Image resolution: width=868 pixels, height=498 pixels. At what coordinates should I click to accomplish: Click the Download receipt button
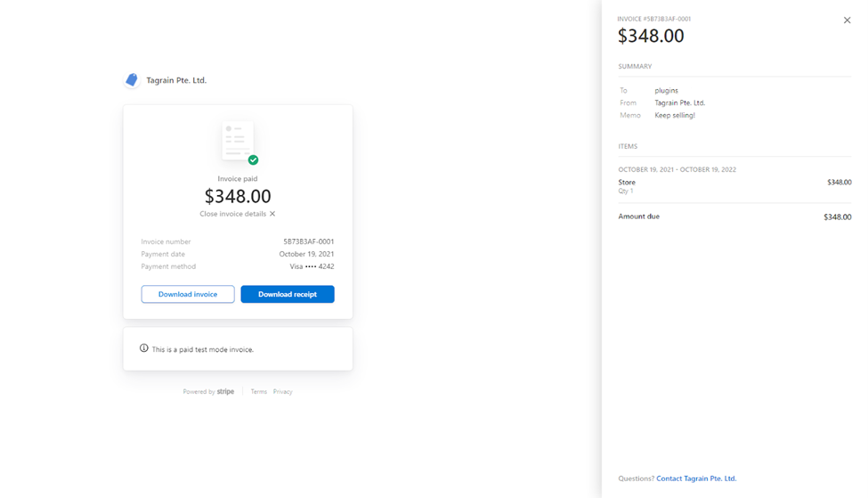point(288,294)
